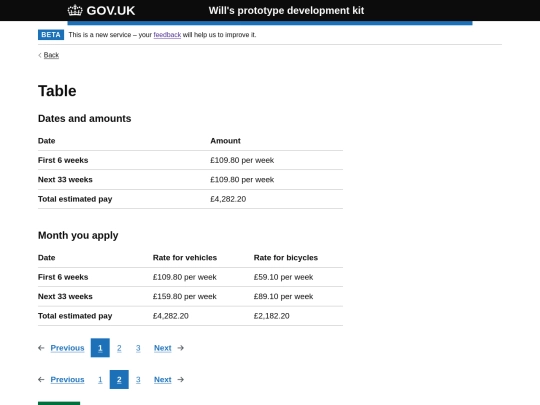Go back using the Back link
This screenshot has height=405, width=540.
(x=51, y=55)
